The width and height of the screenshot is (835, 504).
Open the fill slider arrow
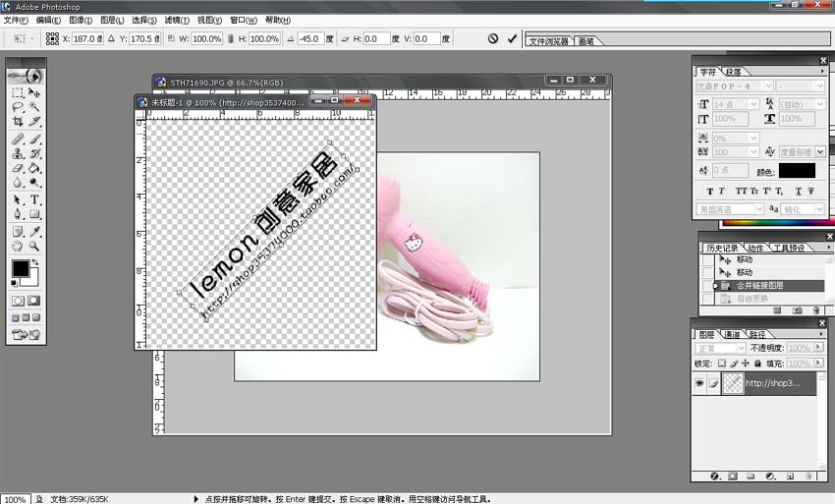click(818, 364)
